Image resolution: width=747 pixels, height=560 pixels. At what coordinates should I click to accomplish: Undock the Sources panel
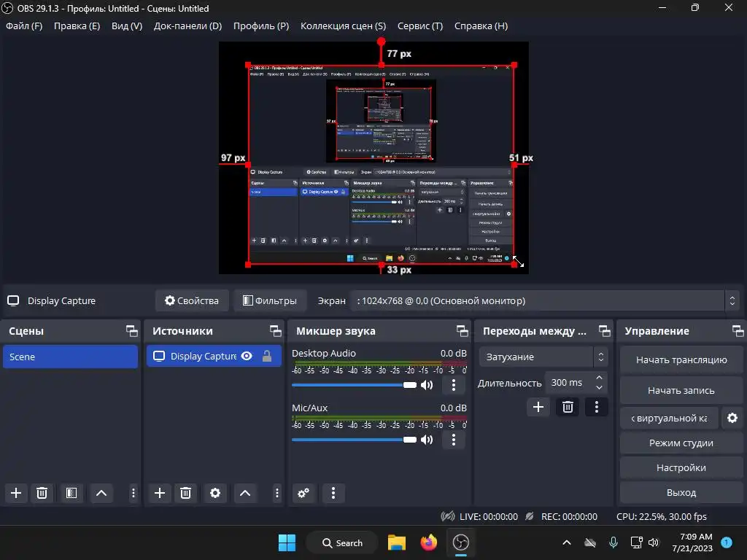[275, 331]
